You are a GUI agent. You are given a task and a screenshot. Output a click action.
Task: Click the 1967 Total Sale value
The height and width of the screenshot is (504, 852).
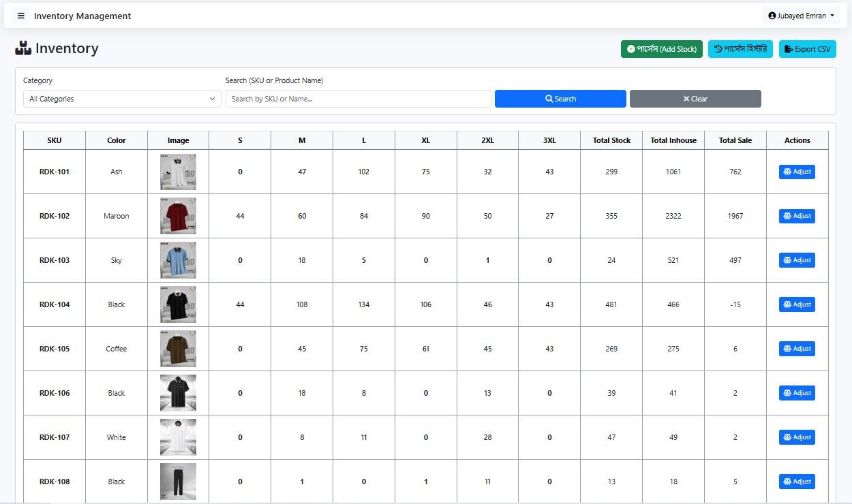(735, 216)
